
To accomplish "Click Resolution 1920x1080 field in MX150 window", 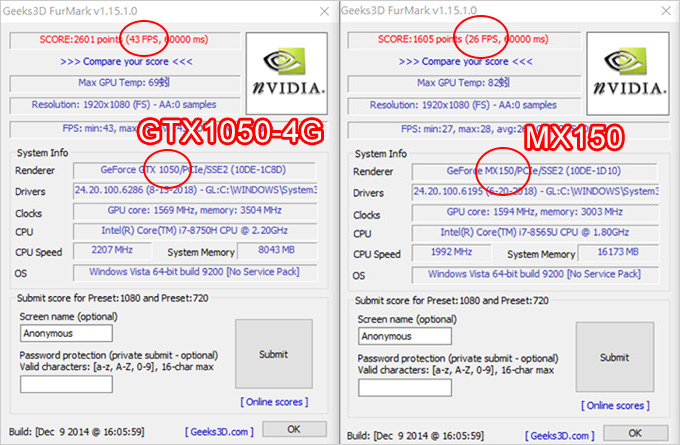I will point(464,105).
